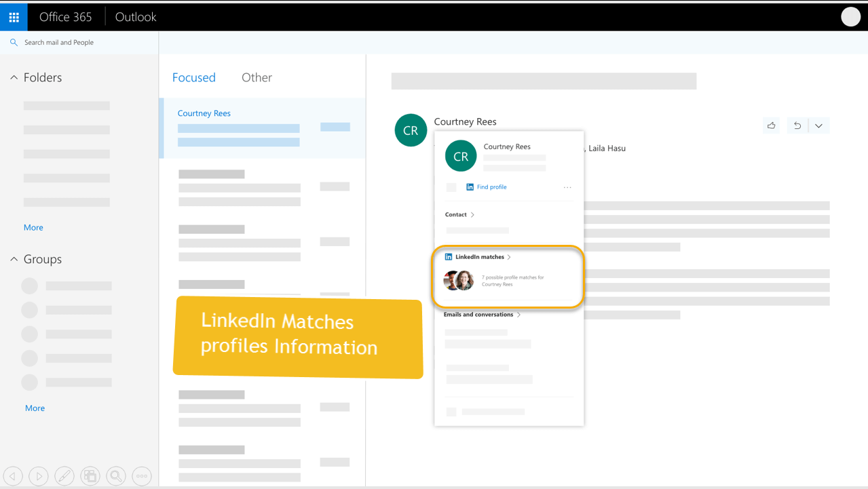868x489 pixels.
Task: Advance with the forward play arrow
Action: [39, 476]
